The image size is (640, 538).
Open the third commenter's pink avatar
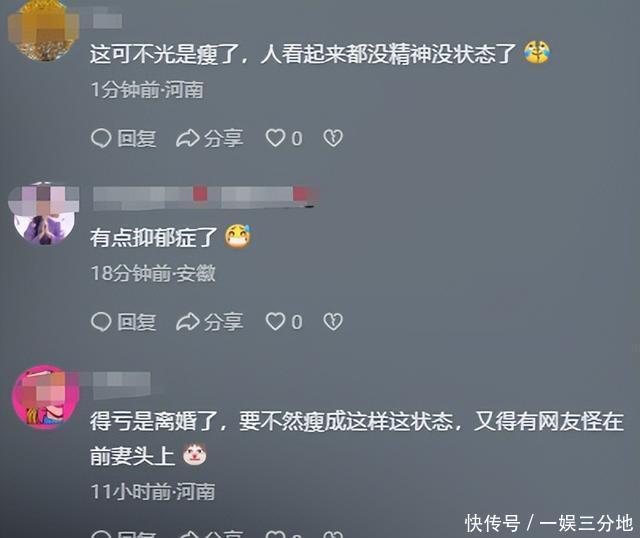45,397
